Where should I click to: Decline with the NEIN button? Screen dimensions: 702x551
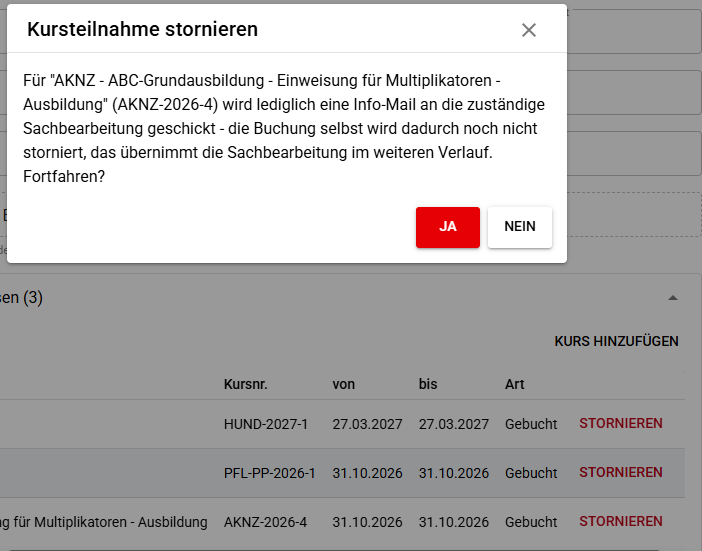click(x=520, y=227)
